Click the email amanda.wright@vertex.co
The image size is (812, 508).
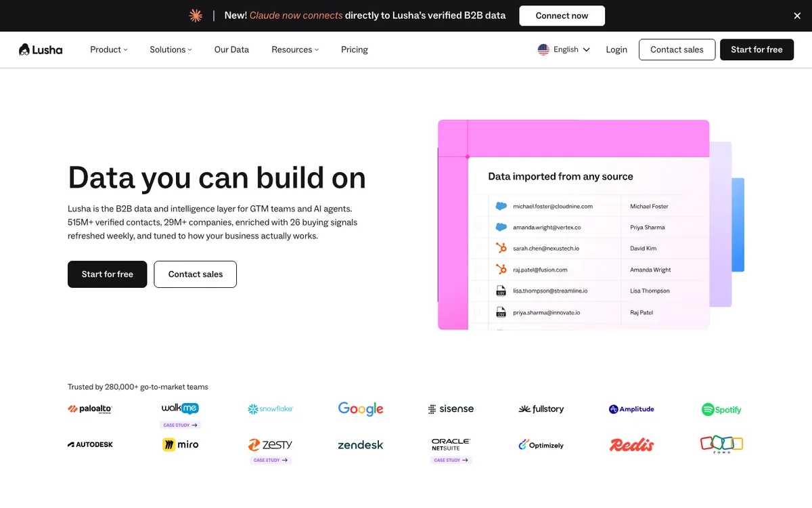547,228
